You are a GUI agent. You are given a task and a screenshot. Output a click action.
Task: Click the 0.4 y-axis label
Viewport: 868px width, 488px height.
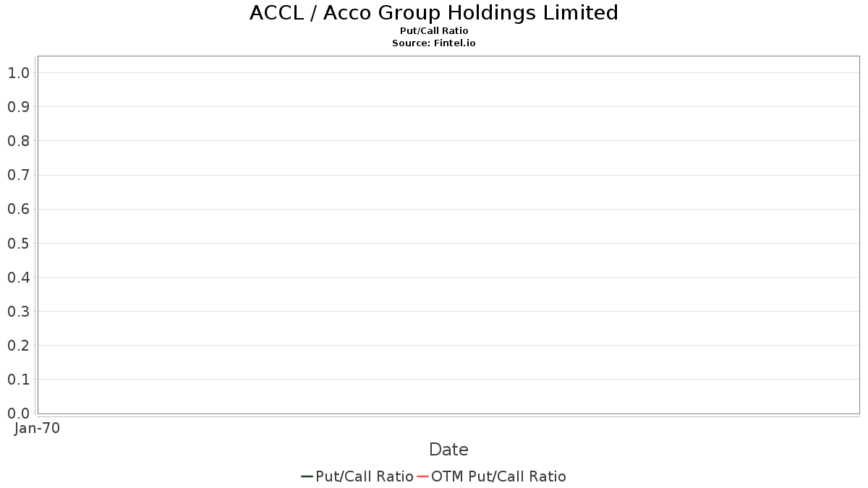click(x=18, y=278)
